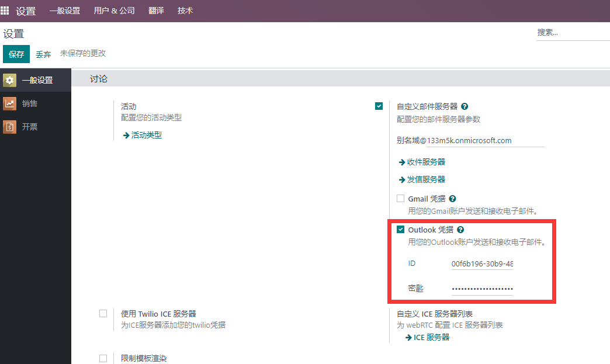610x364 pixels.
Task: Open the 发信服务器 link
Action: click(x=422, y=179)
